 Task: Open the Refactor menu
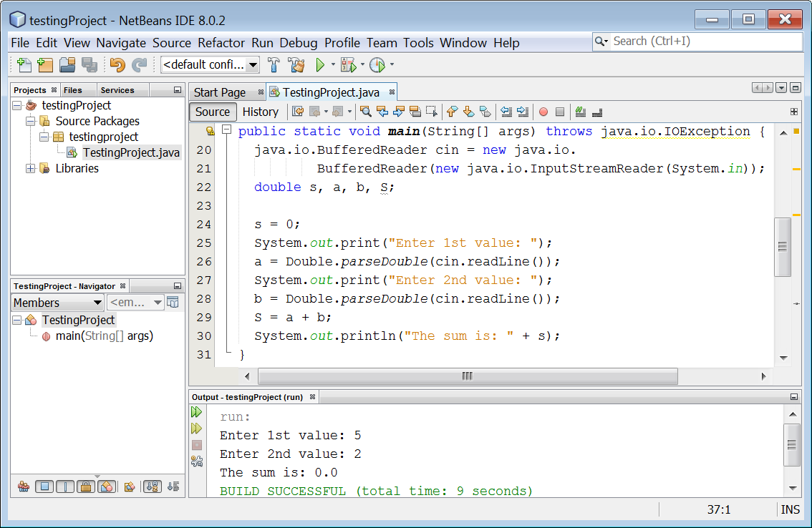click(x=221, y=43)
